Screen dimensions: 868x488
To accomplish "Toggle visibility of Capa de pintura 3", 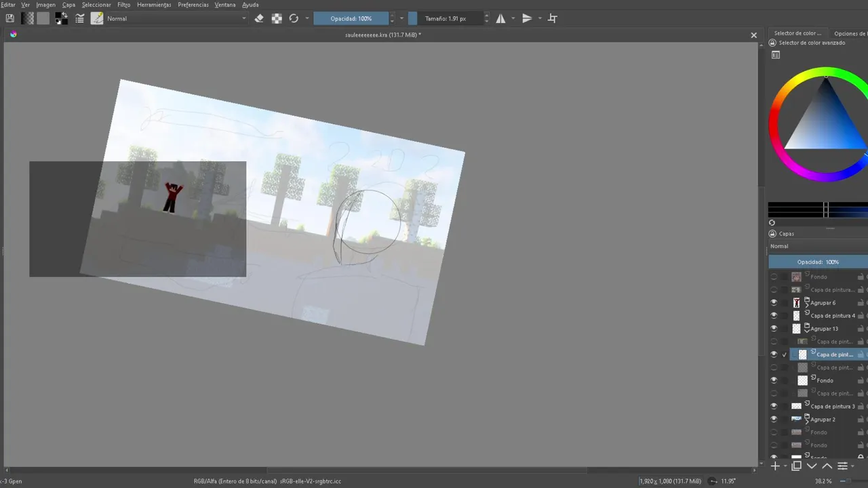I will (x=774, y=406).
